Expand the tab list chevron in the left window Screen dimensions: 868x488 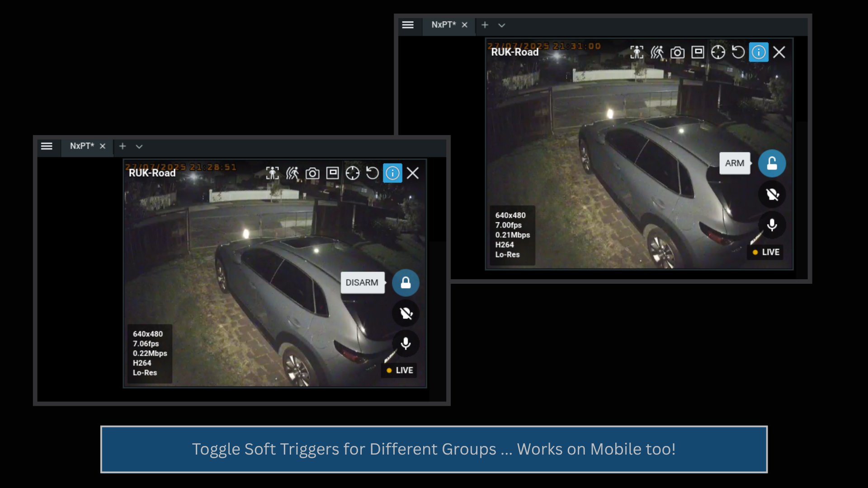139,146
